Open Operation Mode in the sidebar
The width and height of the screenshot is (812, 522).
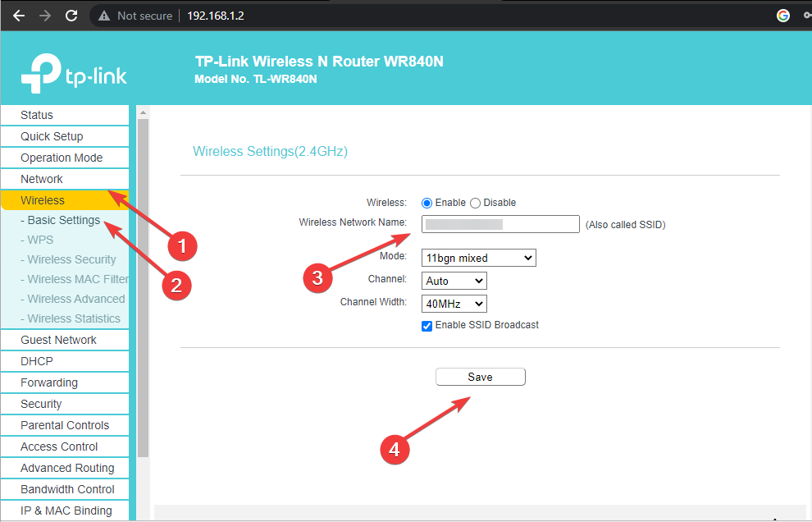[x=65, y=158]
